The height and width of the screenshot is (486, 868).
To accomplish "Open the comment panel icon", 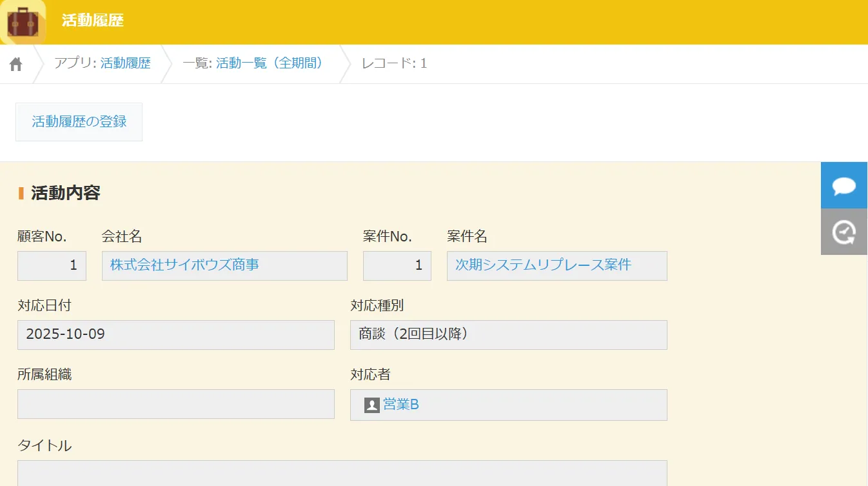I will point(843,185).
